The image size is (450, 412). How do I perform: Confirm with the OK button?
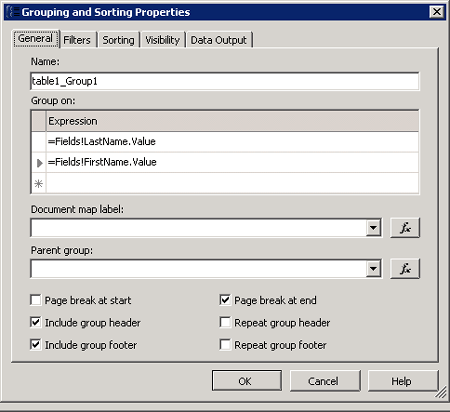click(247, 381)
